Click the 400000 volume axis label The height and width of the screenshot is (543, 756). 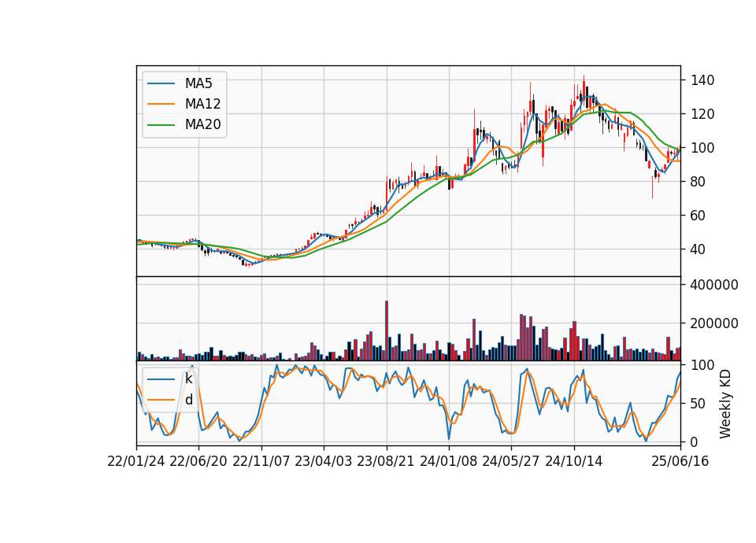714,285
